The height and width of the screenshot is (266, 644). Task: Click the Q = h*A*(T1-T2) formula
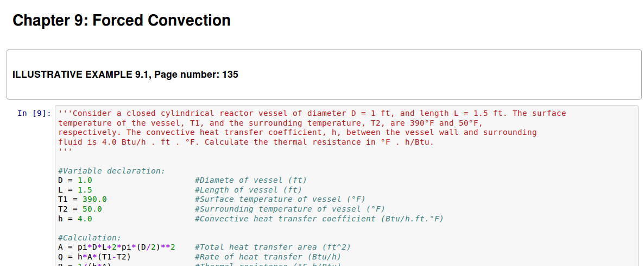click(94, 257)
